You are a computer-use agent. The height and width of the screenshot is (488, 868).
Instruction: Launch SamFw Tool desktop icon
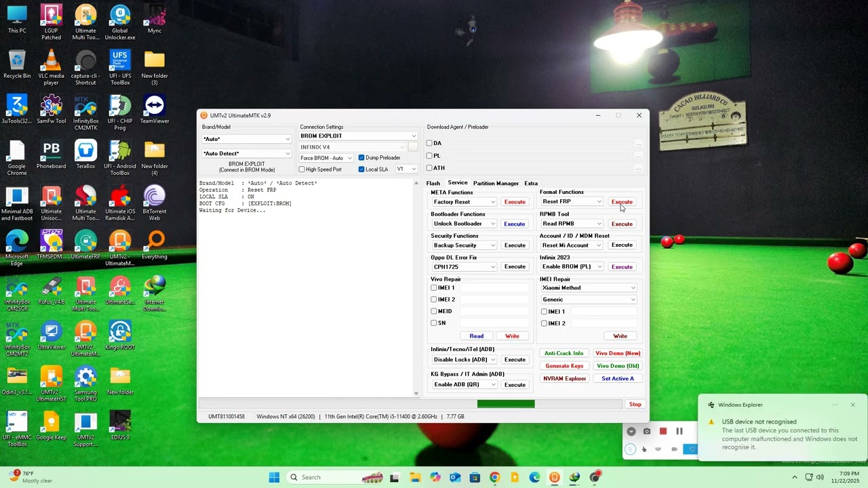(51, 109)
